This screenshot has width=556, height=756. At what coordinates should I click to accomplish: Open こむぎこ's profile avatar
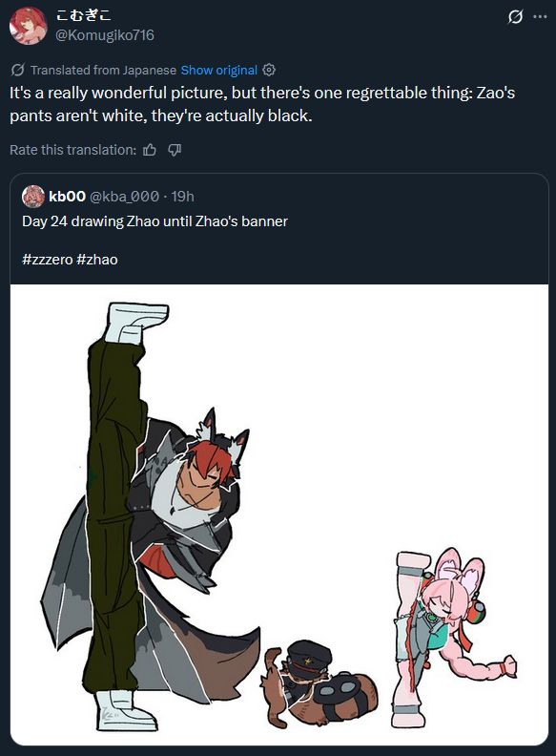coord(29,26)
